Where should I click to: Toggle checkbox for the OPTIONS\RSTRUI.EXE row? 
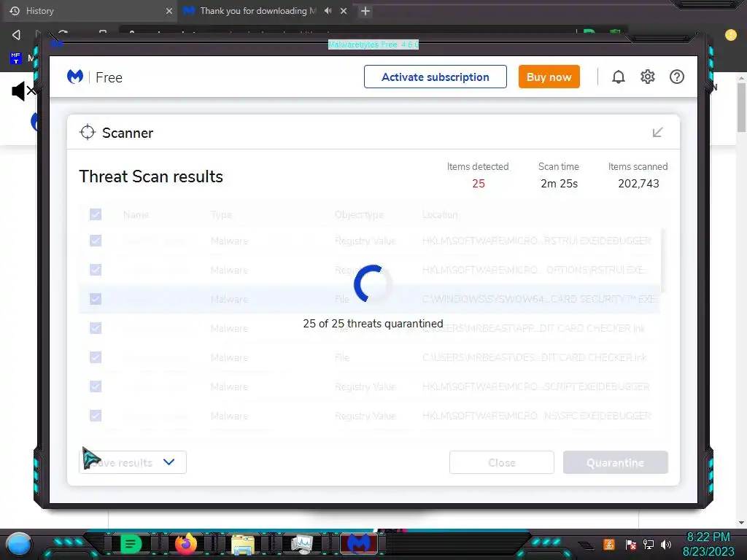[96, 270]
